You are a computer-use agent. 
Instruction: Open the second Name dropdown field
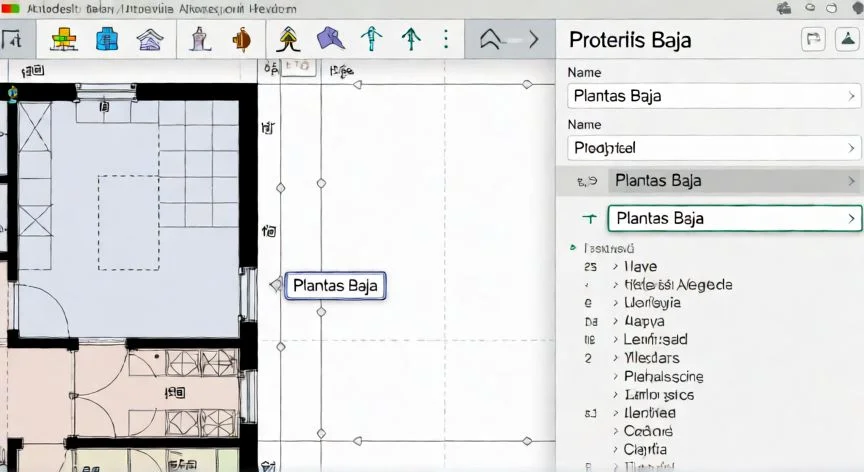pos(714,148)
